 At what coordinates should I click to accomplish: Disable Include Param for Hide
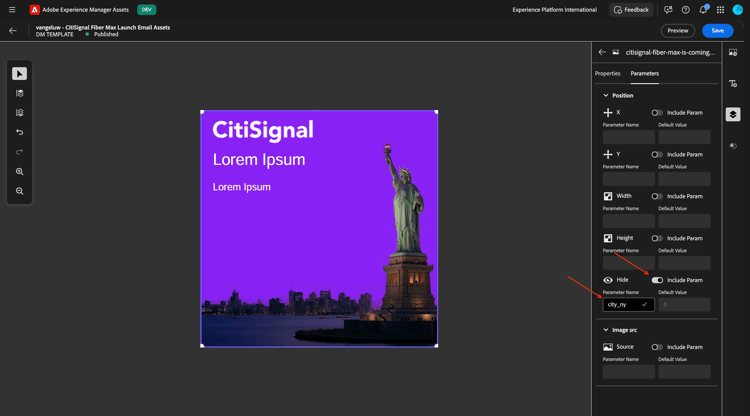tap(657, 280)
